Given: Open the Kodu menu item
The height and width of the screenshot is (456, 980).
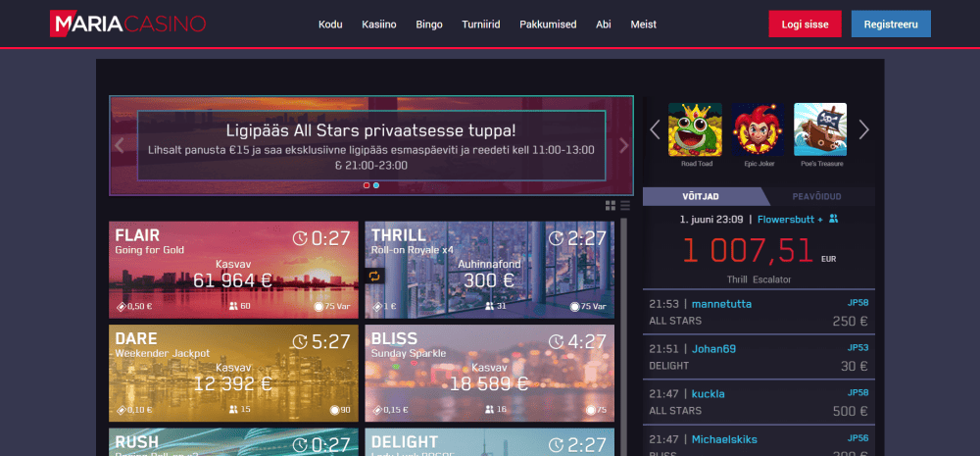Looking at the screenshot, I should coord(330,25).
